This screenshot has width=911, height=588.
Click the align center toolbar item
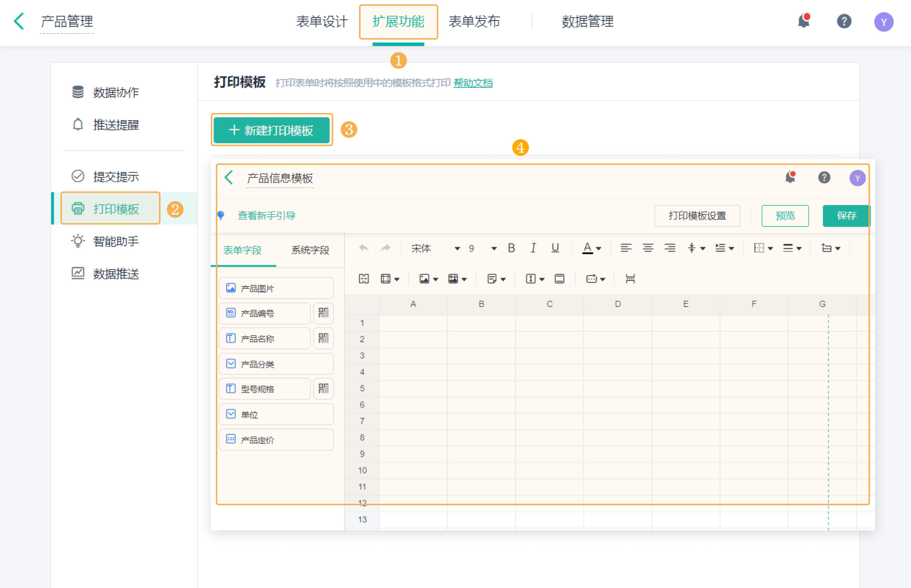[x=648, y=248]
